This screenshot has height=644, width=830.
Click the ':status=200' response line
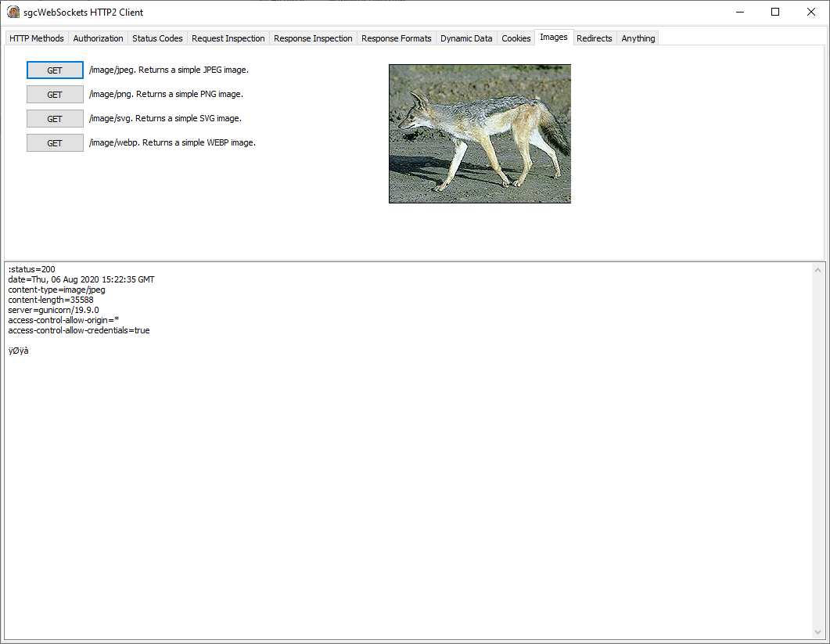(x=32, y=269)
